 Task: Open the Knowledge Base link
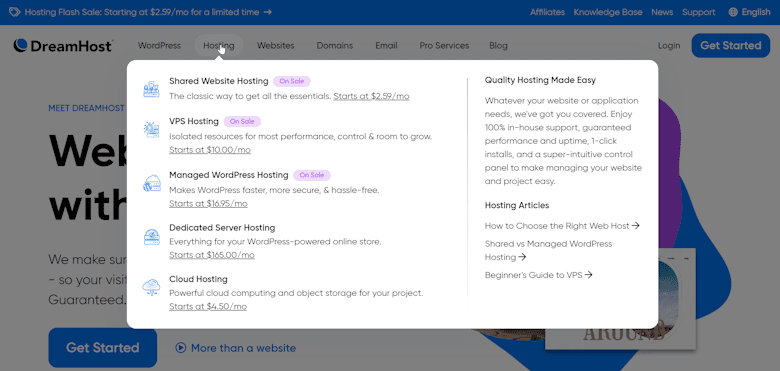click(x=608, y=12)
